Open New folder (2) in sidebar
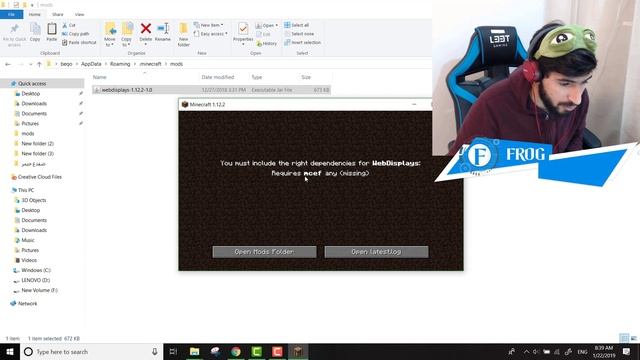Viewport: 640px width, 360px height. click(37, 144)
